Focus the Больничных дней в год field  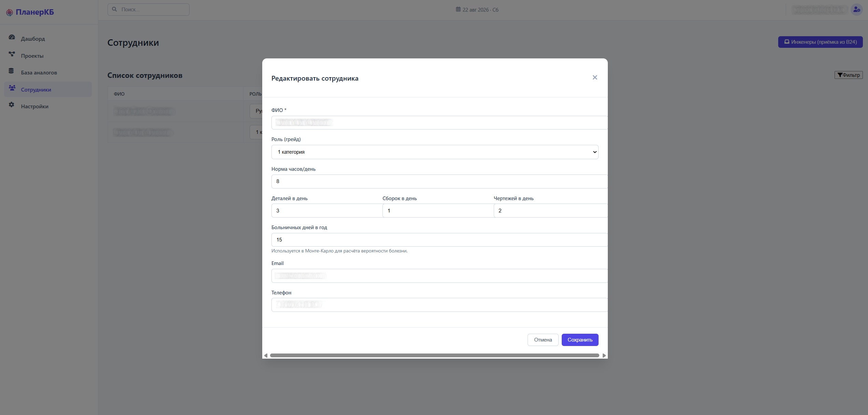[x=439, y=240]
